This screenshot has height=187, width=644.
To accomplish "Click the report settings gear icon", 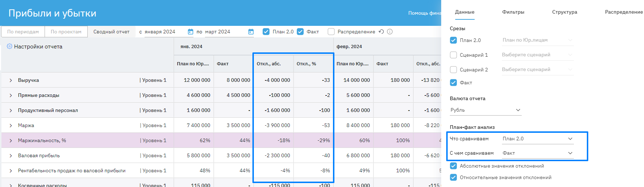I will 9,46.
